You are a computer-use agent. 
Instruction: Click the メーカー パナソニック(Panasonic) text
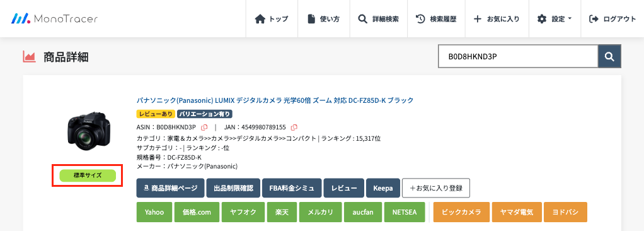tap(187, 167)
